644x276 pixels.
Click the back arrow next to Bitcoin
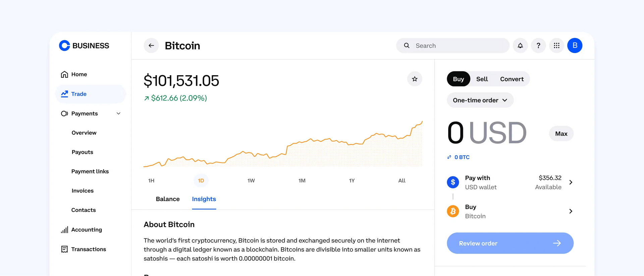click(x=151, y=45)
